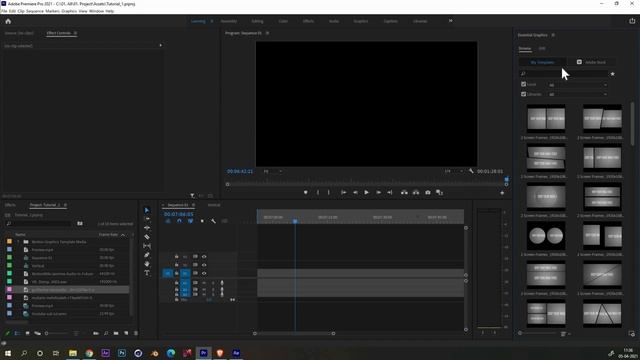This screenshot has height=360, width=640.
Task: Open the Libraries dropdown
Action: point(578,94)
